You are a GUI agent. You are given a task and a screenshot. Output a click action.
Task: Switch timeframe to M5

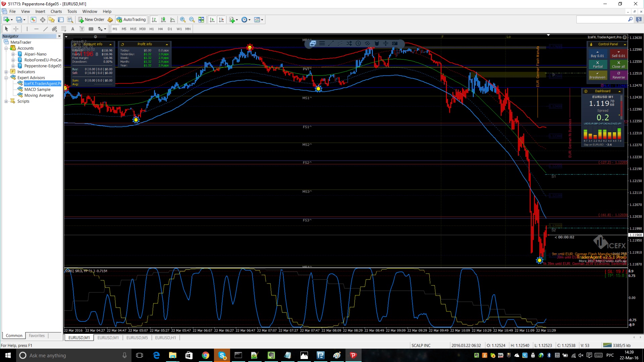click(x=124, y=29)
